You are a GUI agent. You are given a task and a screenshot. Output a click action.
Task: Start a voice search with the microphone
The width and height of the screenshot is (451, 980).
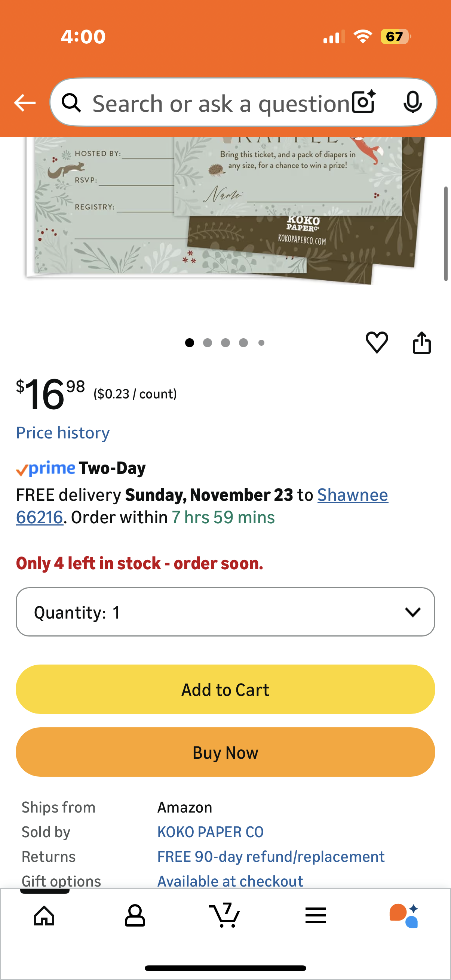413,102
